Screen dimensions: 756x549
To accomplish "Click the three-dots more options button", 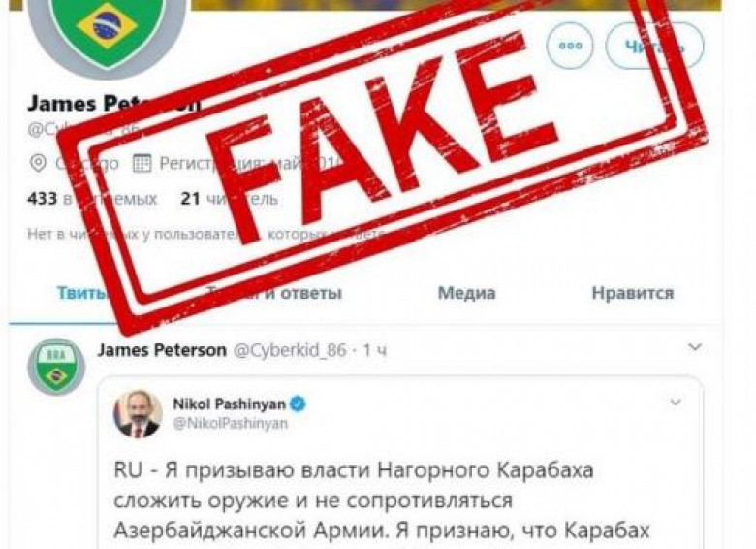I will pyautogui.click(x=570, y=46).
